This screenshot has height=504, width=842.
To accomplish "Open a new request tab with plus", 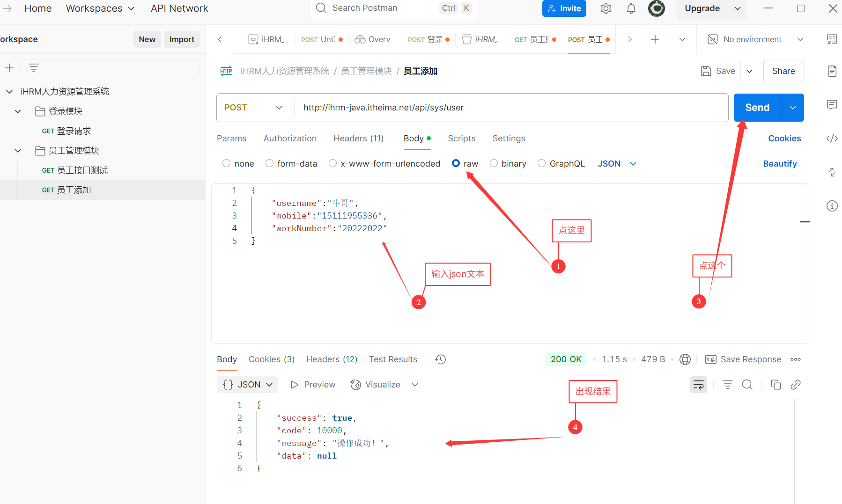I will (x=655, y=39).
